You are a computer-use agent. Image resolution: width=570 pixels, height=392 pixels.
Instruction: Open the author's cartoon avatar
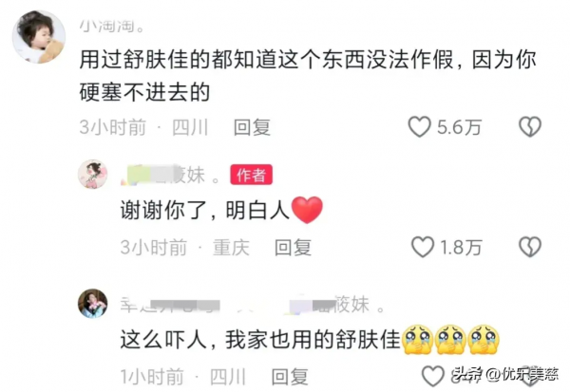tap(93, 174)
